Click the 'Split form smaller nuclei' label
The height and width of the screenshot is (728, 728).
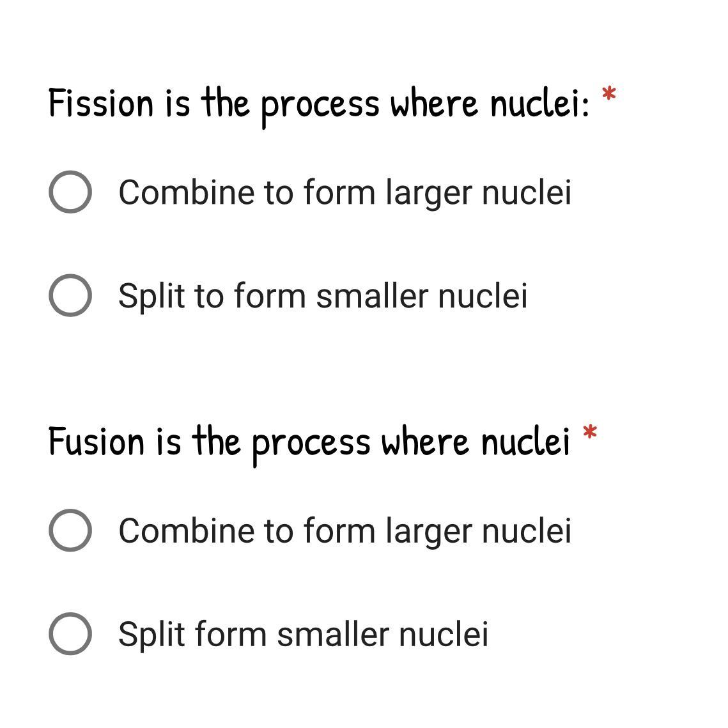pos(304,635)
